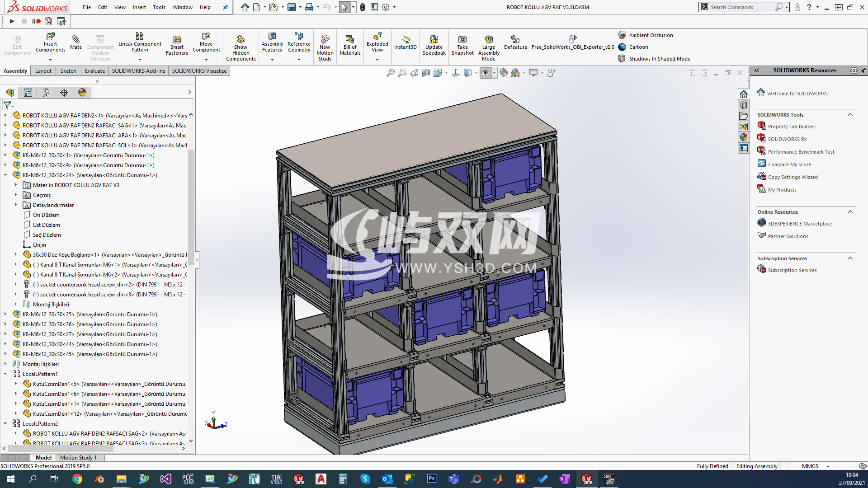Expand the Montaj İlişkileri tree item

tap(5, 364)
